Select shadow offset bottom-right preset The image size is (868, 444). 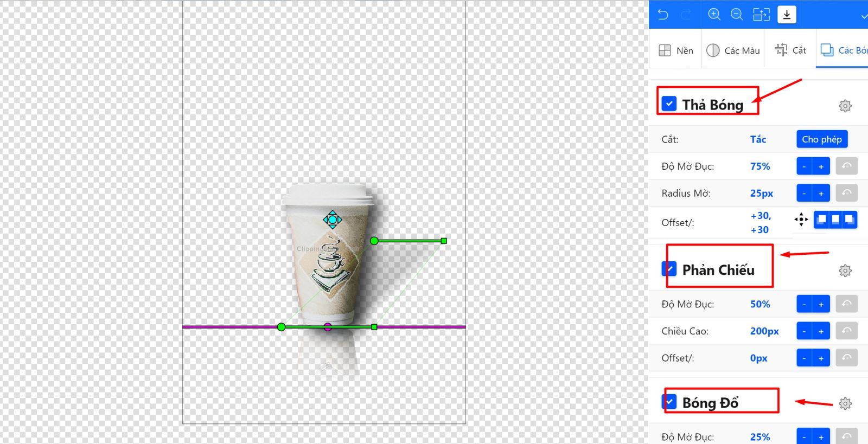pyautogui.click(x=850, y=220)
